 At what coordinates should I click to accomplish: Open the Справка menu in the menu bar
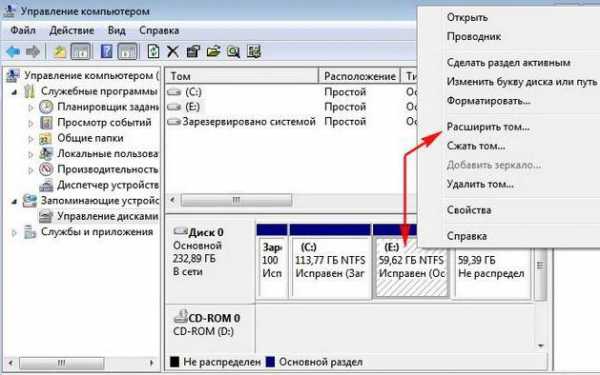pyautogui.click(x=159, y=30)
